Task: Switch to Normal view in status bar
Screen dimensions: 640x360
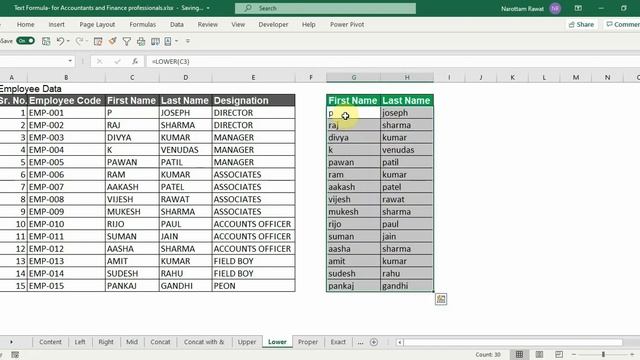Action: coord(519,355)
